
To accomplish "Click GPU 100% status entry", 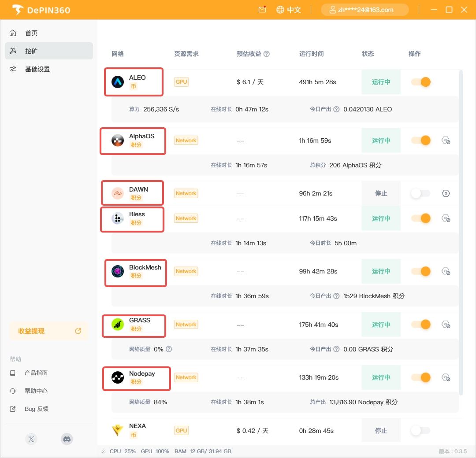I will (155, 451).
